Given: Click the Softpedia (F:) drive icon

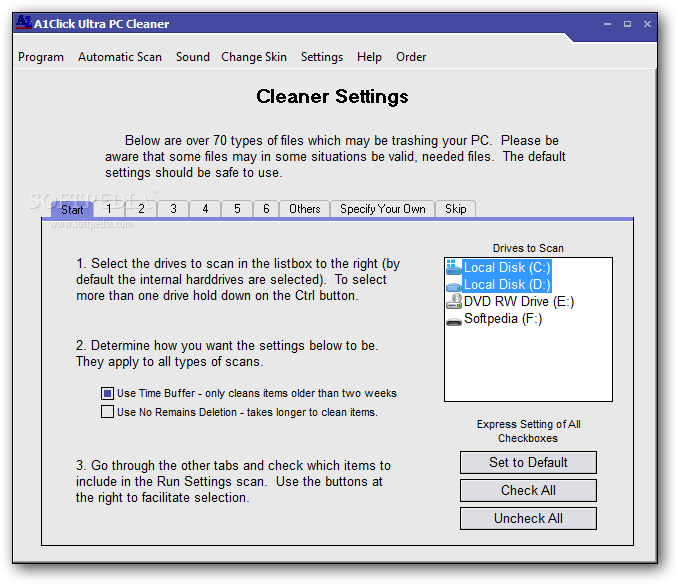Looking at the screenshot, I should 454,321.
